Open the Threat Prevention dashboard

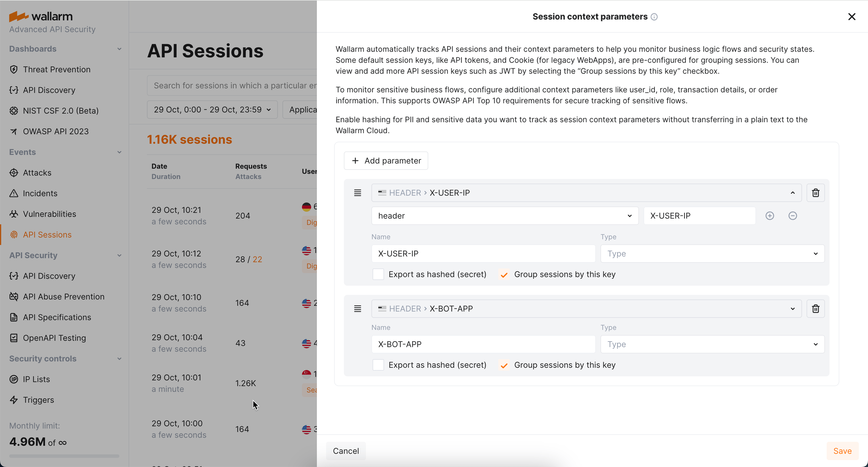coord(57,70)
